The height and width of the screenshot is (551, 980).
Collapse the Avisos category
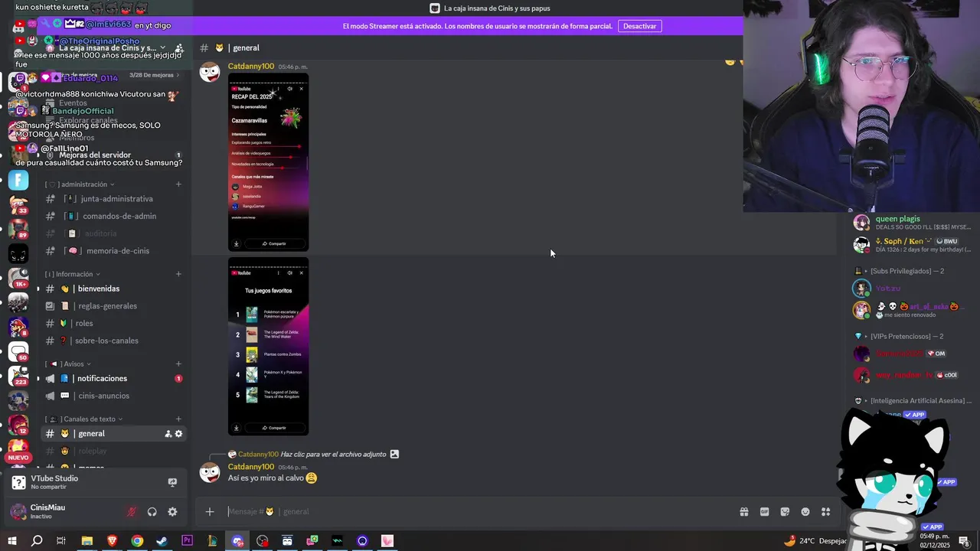[68, 364]
